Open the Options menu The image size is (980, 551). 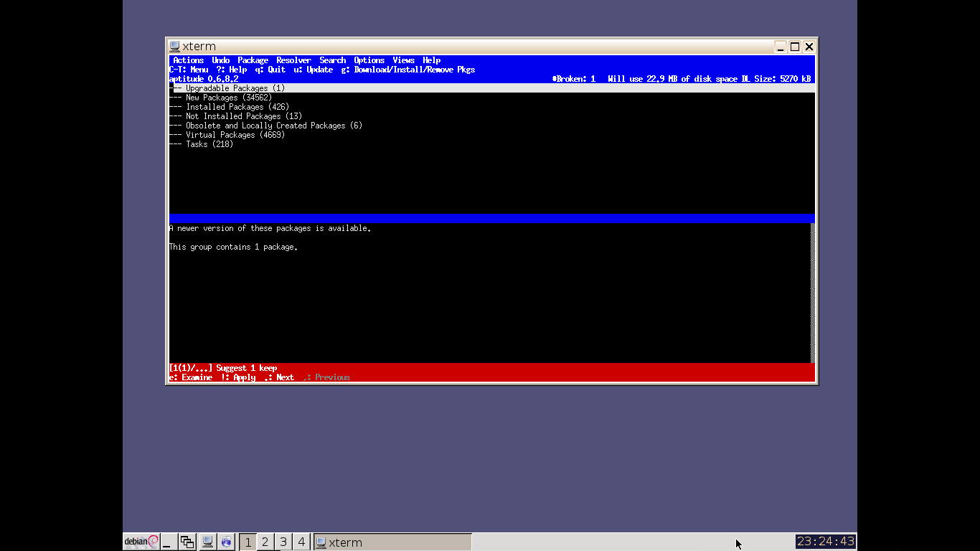[369, 60]
